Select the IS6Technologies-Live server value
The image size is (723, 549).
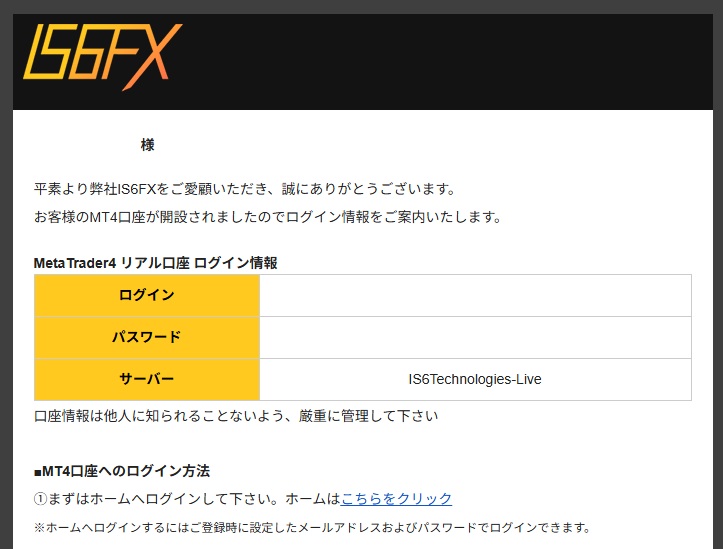(x=475, y=379)
